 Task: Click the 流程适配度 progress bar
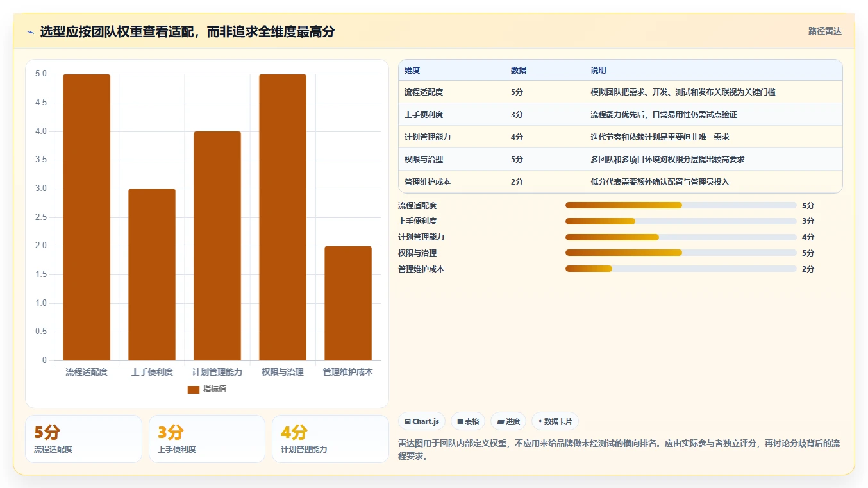coord(681,205)
